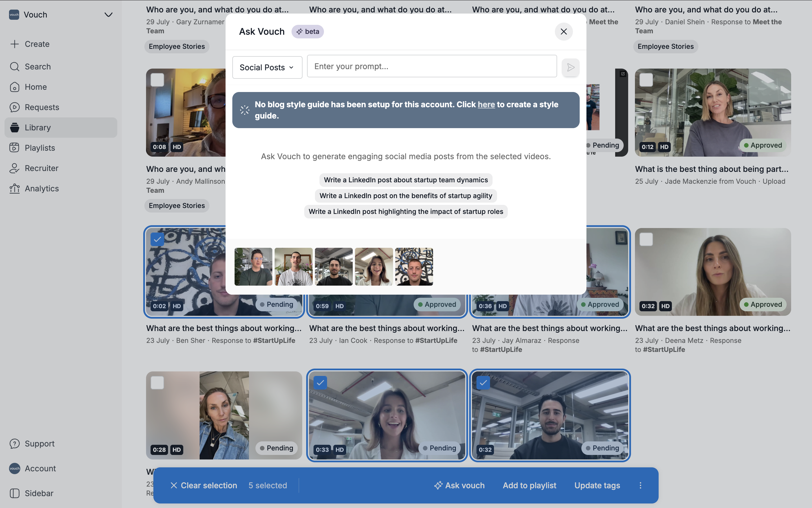
Task: Choose the benefits of startup agility suggestion
Action: pos(406,196)
